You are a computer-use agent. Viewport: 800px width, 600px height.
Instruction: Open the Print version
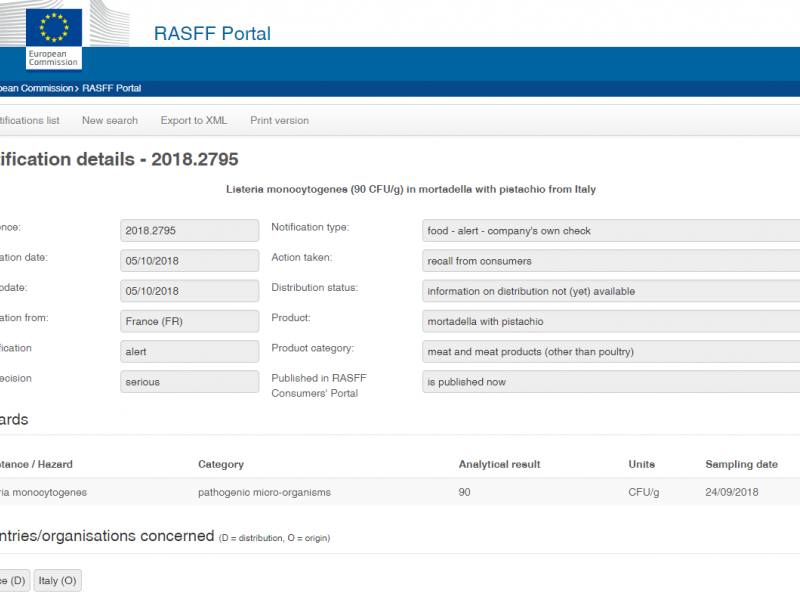279,120
